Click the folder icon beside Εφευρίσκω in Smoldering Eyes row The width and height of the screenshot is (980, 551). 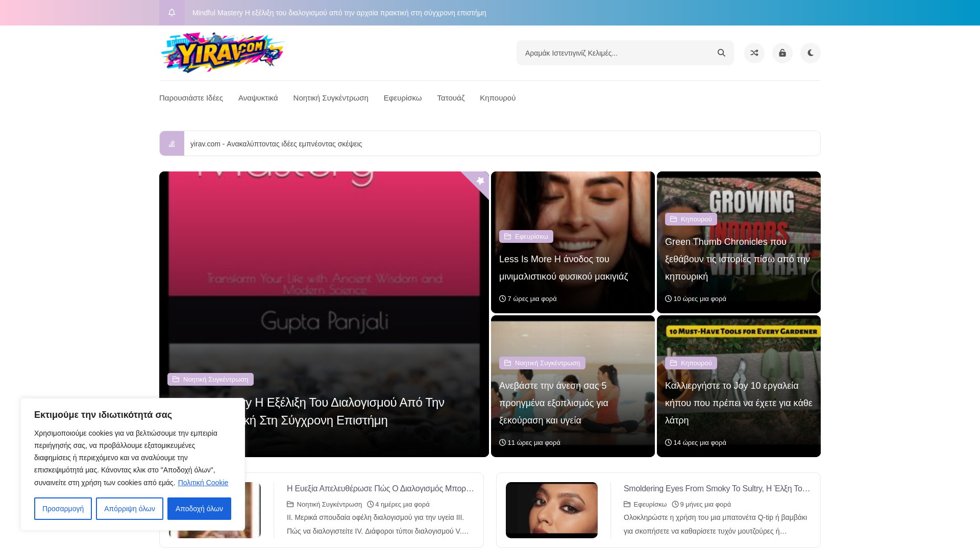pos(627,505)
